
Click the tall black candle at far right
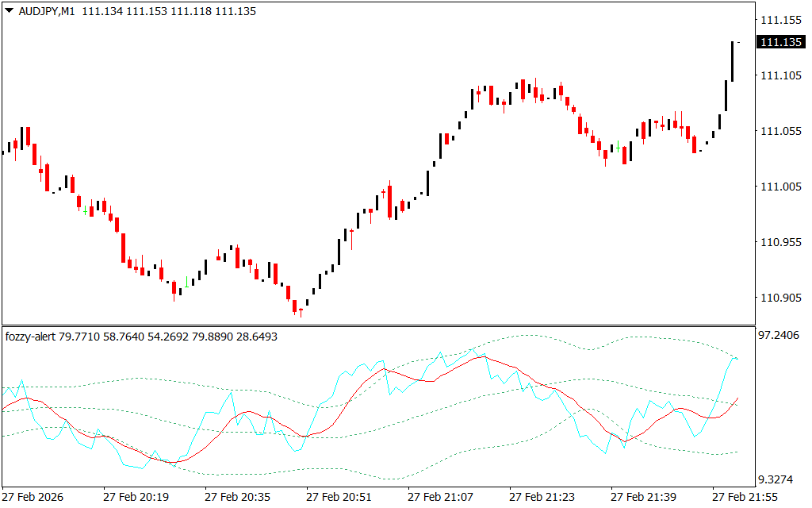tap(732, 61)
